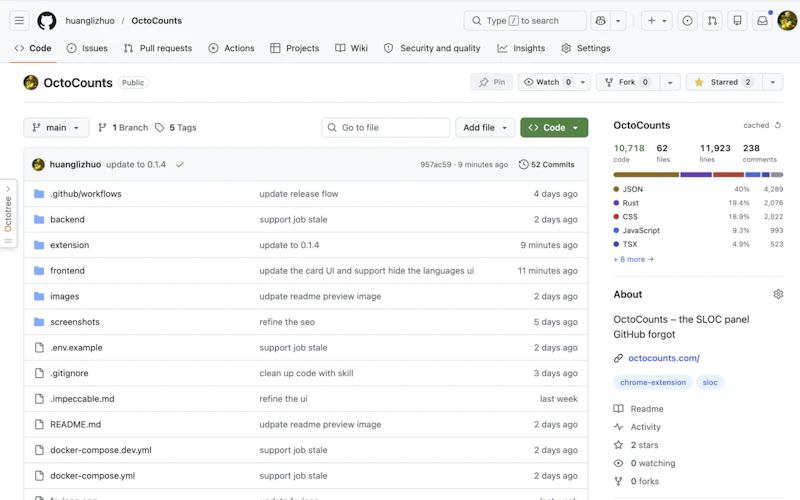The width and height of the screenshot is (800, 500).
Task: Switch to the Issues tab
Action: (87, 48)
